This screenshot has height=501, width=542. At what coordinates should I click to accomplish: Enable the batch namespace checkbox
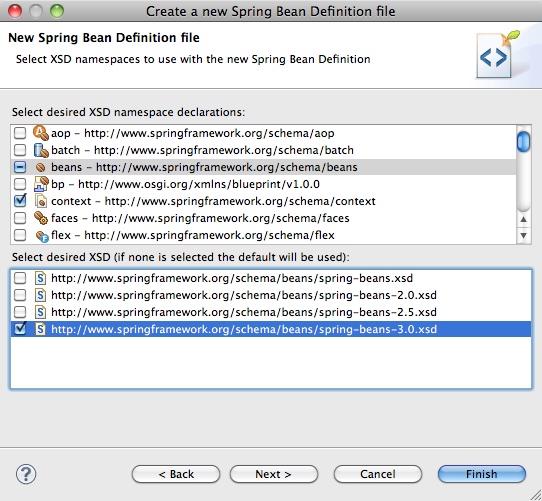click(x=20, y=150)
